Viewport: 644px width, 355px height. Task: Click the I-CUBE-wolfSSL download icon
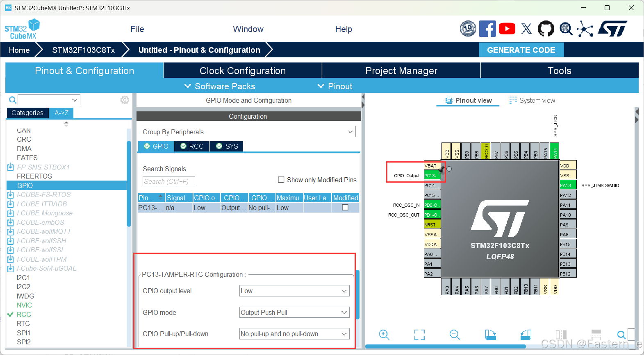click(x=11, y=250)
